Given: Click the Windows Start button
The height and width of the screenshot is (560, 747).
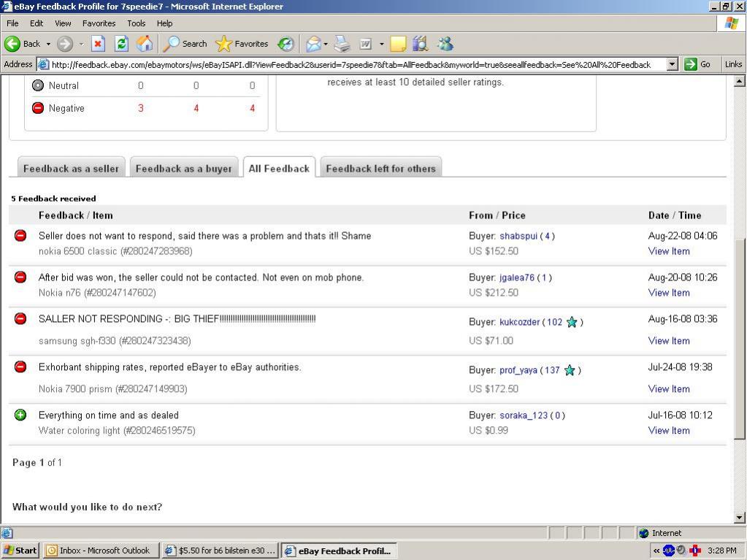Looking at the screenshot, I should [20, 551].
